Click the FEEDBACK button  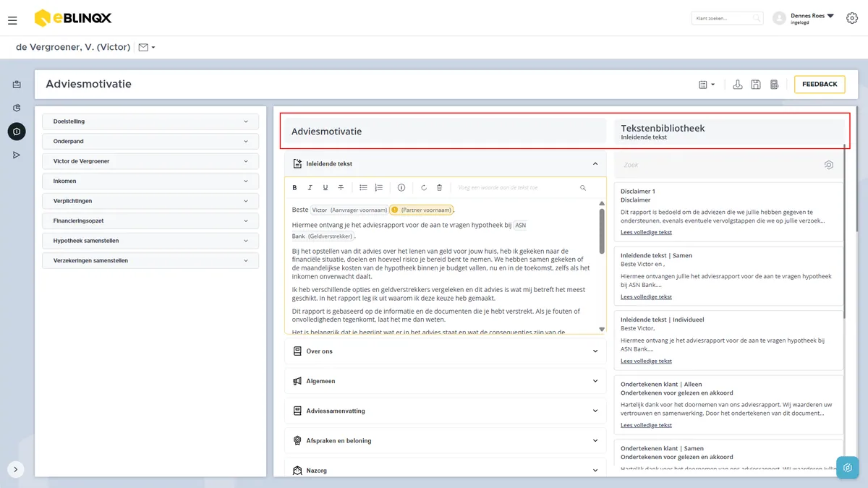[x=820, y=85]
